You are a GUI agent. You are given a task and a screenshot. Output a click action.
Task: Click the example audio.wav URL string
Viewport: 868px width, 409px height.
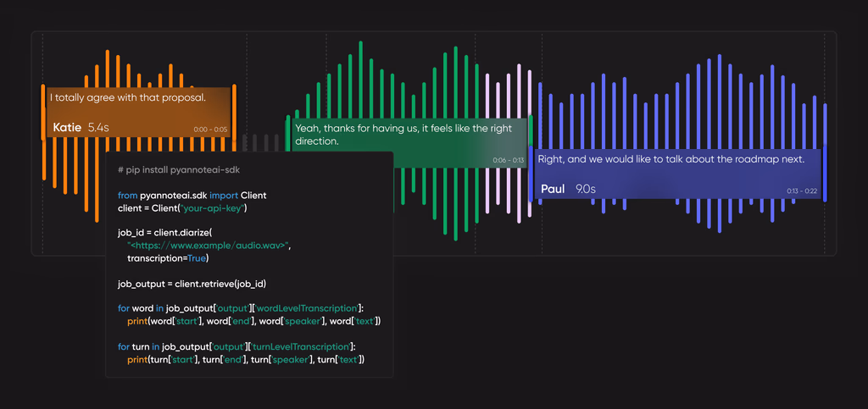pyautogui.click(x=209, y=246)
